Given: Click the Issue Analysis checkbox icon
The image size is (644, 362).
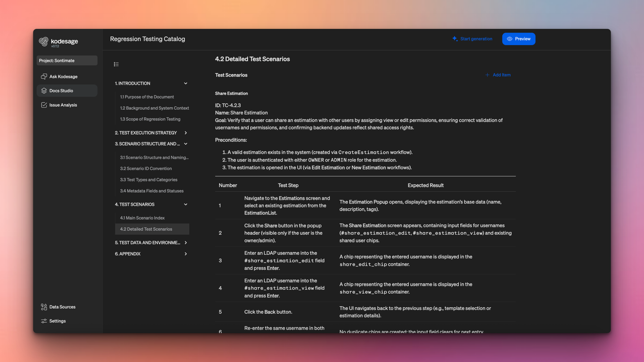Looking at the screenshot, I should coord(44,105).
